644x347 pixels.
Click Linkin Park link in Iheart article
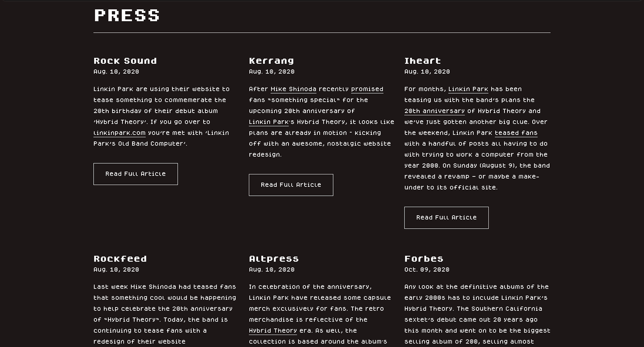point(468,89)
